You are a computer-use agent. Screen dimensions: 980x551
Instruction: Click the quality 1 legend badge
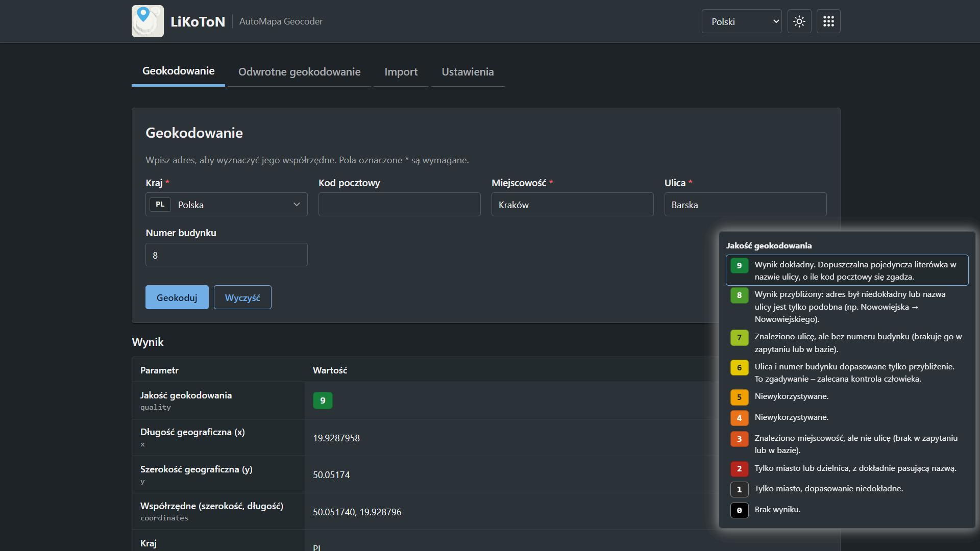(739, 489)
